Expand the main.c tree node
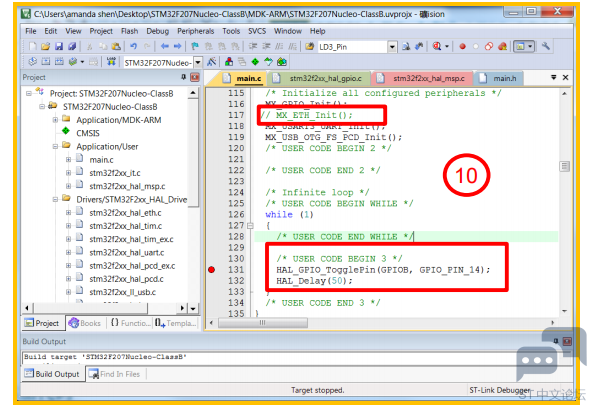 click(68, 159)
